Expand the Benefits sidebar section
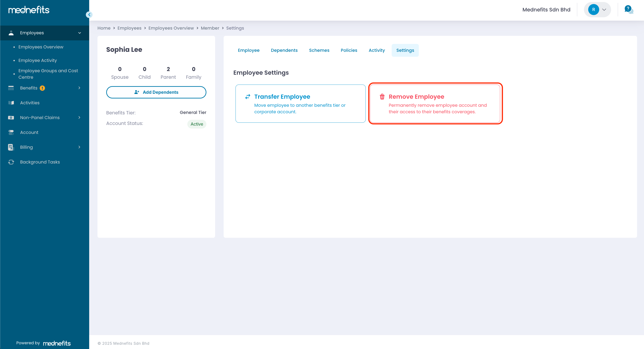Screen dimensions: 644x349 (79, 88)
